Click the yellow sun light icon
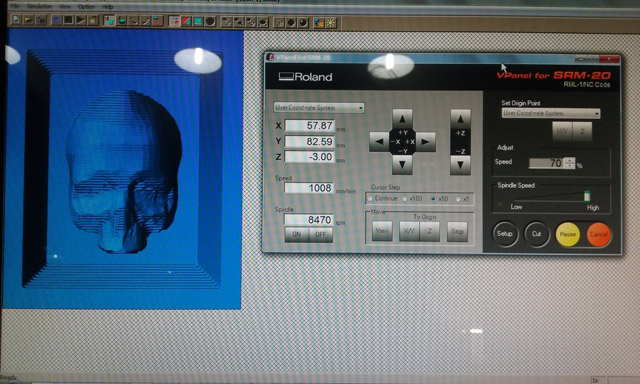640x384 pixels. (331, 22)
